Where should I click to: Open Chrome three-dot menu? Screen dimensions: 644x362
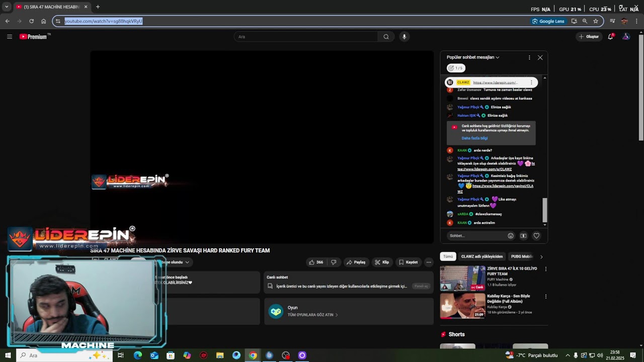pyautogui.click(x=636, y=21)
